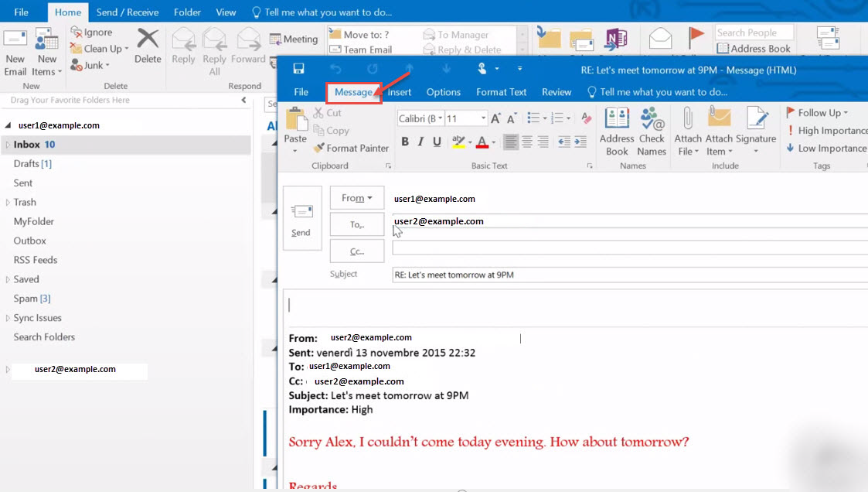Open the Address Book from the Names group
This screenshot has height=492, width=868.
(616, 132)
